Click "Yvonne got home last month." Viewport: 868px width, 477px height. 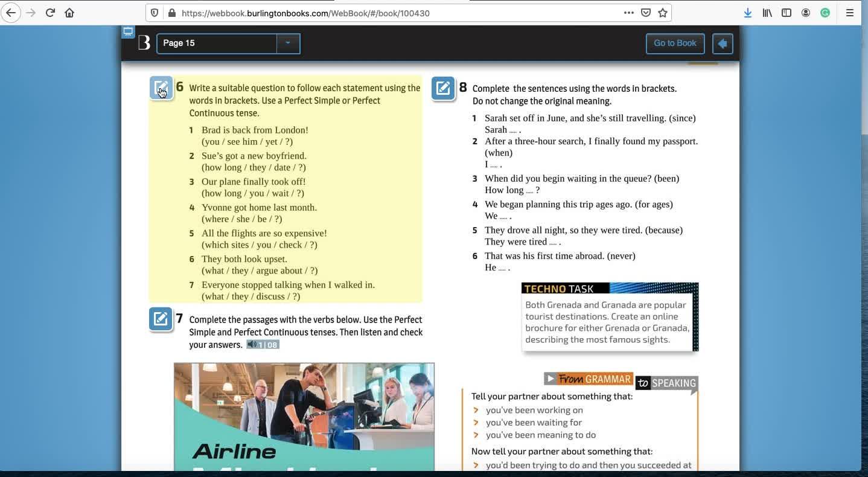259,208
